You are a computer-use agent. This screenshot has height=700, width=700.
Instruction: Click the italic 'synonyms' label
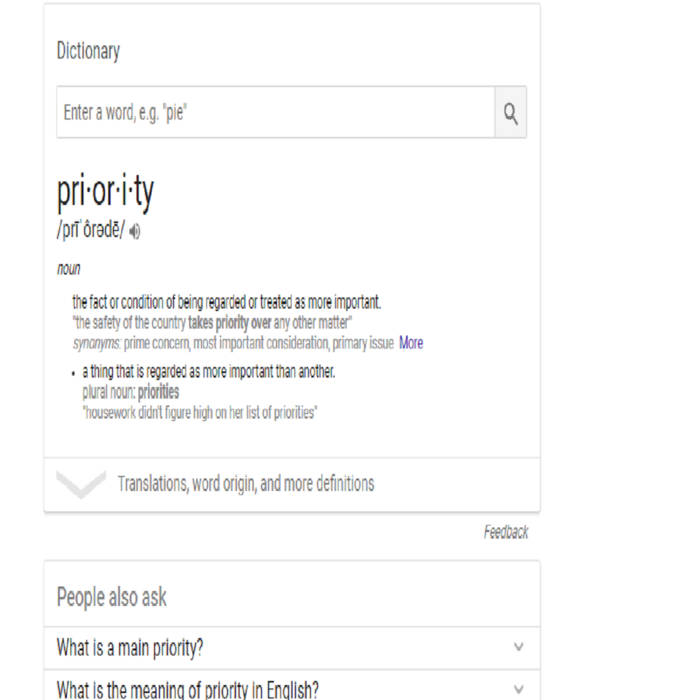(95, 343)
